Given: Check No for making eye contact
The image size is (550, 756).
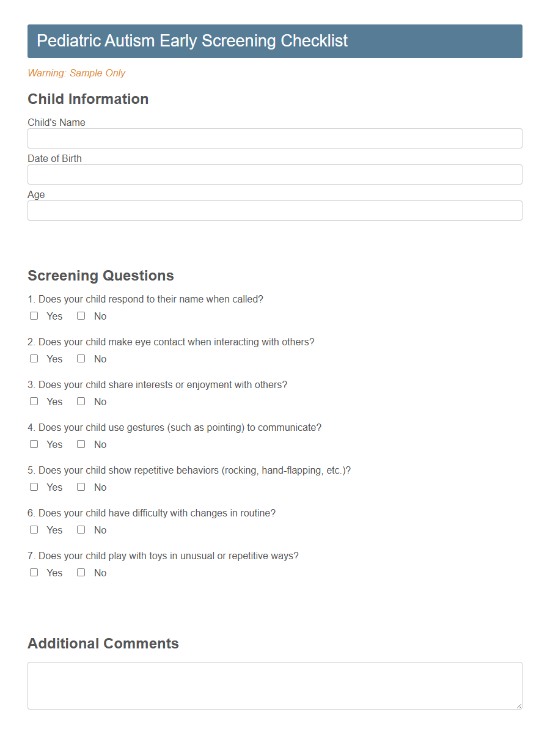Looking at the screenshot, I should pos(81,358).
